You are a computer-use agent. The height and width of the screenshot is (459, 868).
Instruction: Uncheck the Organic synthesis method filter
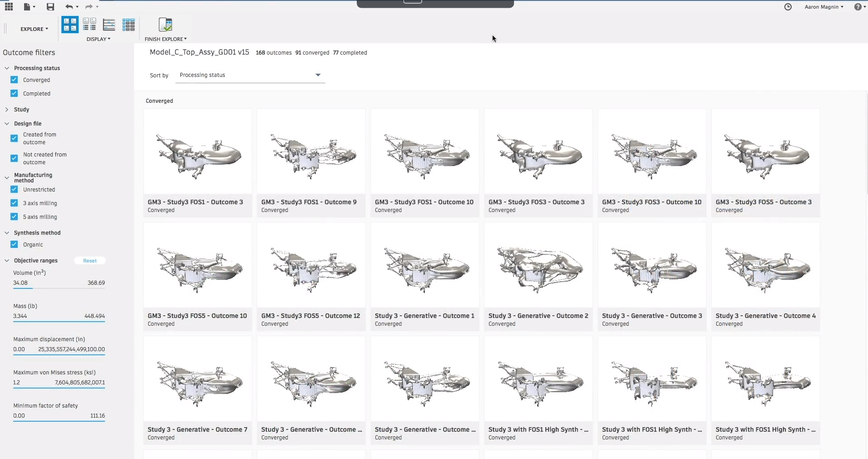(14, 244)
